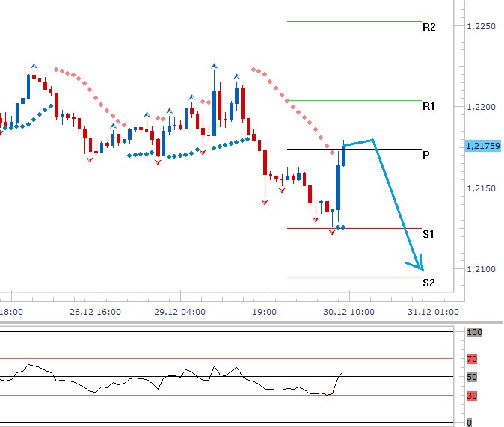Click the RSI 70 overbought level label
This screenshot has height=427, width=504.
click(472, 359)
